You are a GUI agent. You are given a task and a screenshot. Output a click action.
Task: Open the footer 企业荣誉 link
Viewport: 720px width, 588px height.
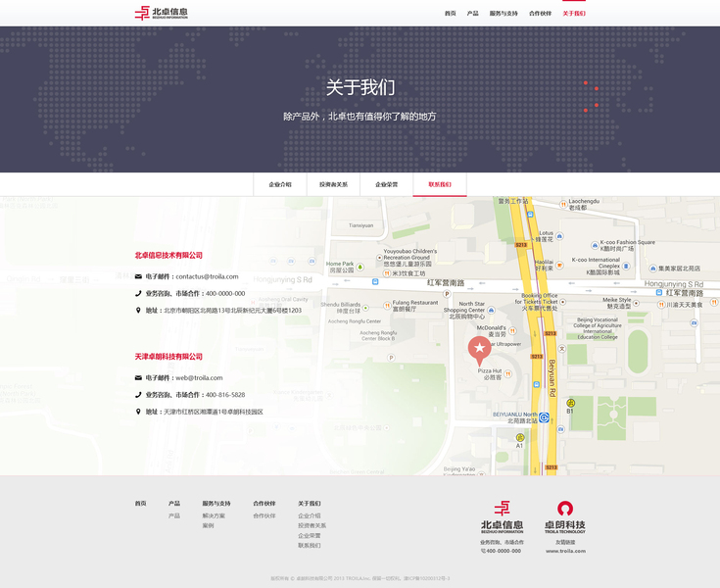click(x=309, y=536)
